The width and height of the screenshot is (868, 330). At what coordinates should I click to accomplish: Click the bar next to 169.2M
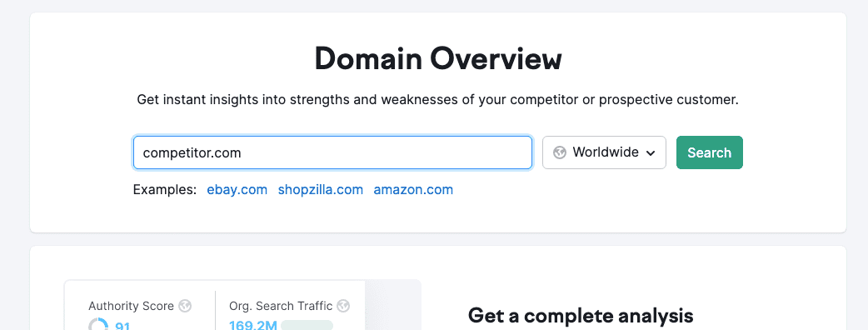[x=307, y=325]
